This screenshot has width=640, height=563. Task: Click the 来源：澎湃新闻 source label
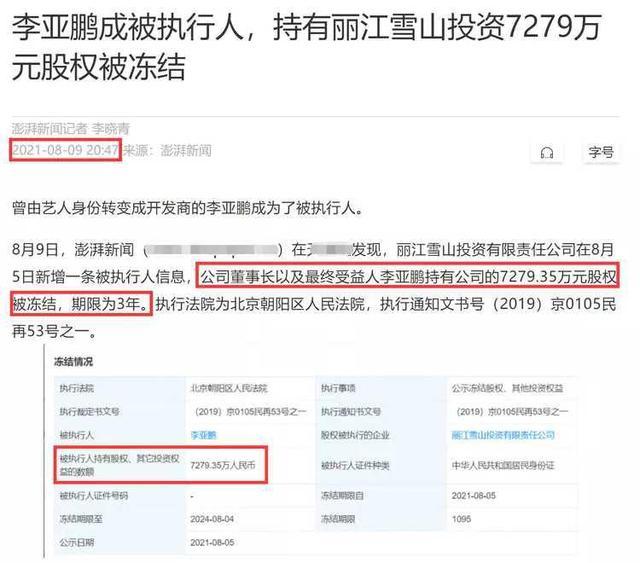point(167,150)
